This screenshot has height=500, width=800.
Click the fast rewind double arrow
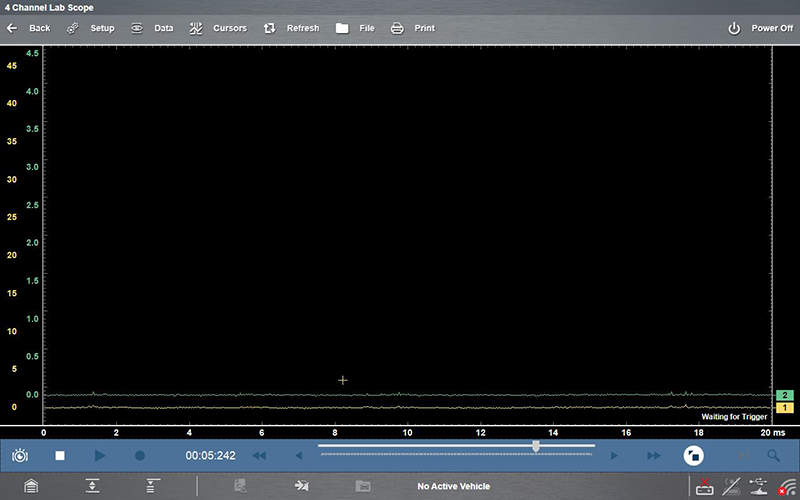[259, 455]
